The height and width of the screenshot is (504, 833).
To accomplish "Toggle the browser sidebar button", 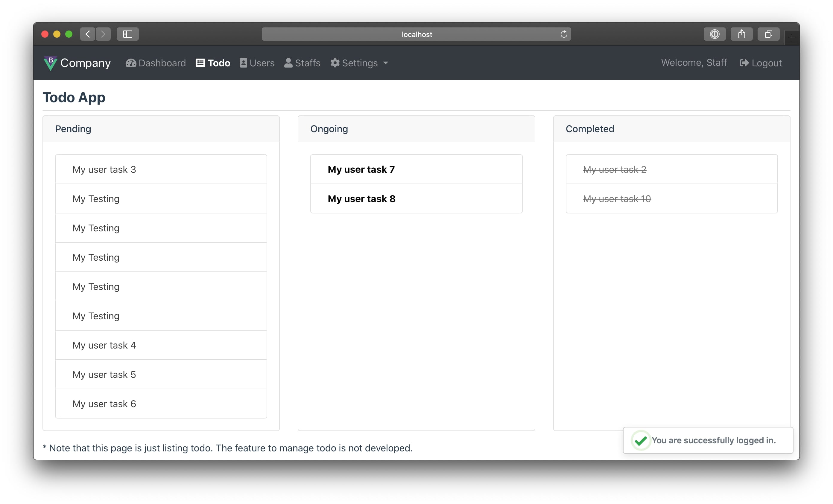I will coord(127,34).
